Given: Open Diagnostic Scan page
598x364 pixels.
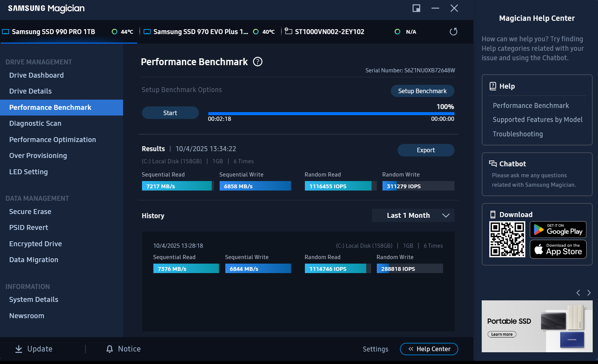Looking at the screenshot, I should (x=35, y=123).
